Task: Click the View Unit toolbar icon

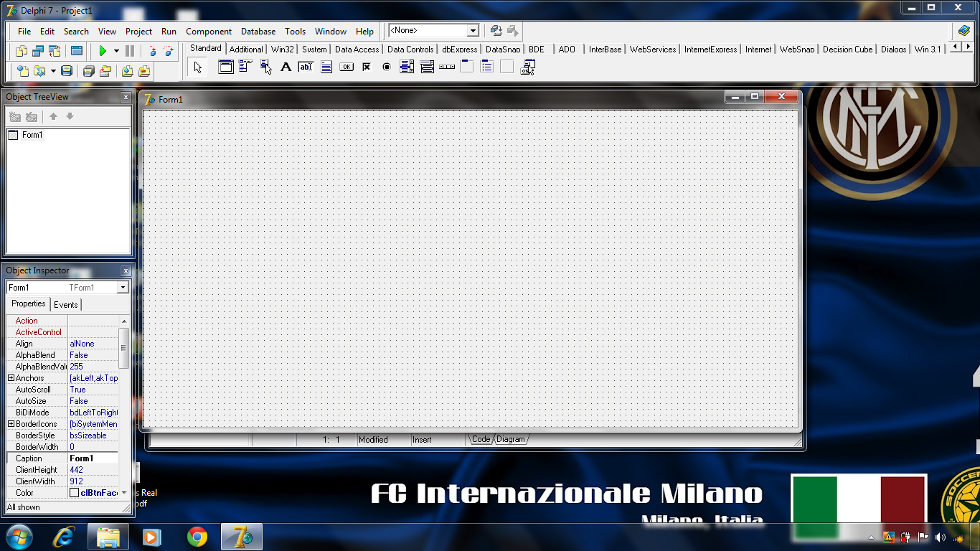Action: coord(22,51)
